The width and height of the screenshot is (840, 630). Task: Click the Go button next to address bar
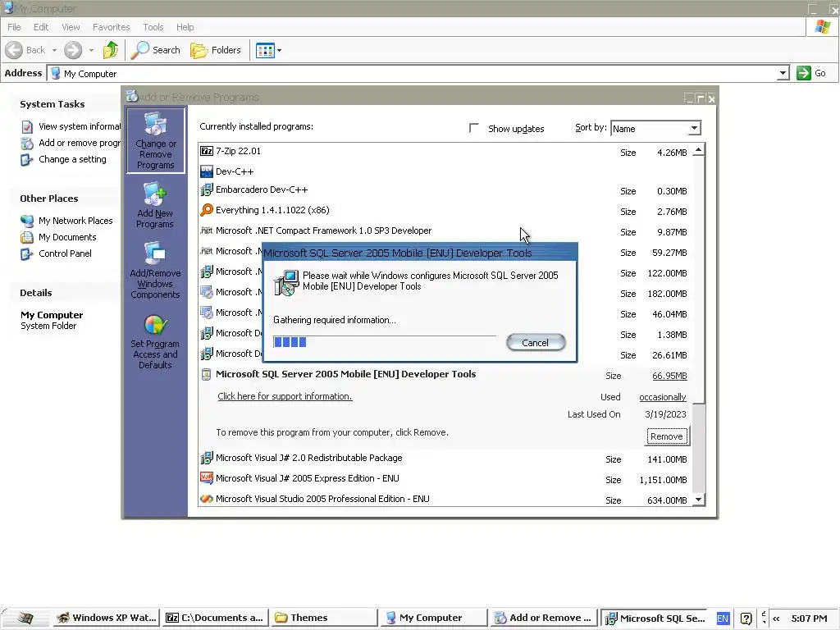coord(811,73)
